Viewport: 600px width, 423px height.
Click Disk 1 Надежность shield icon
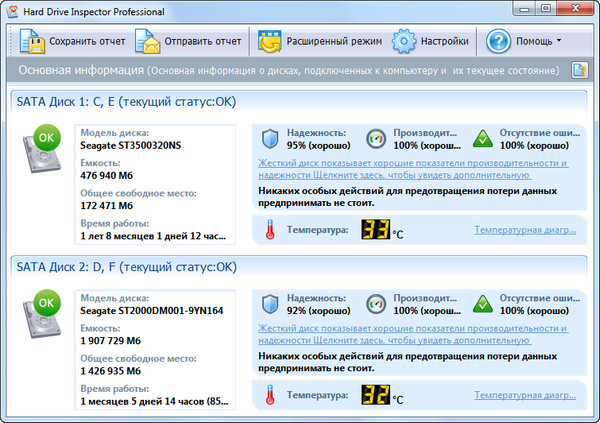pyautogui.click(x=270, y=138)
